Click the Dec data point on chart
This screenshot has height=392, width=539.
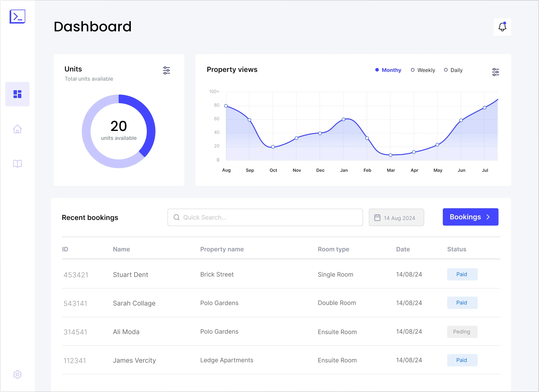tap(320, 133)
